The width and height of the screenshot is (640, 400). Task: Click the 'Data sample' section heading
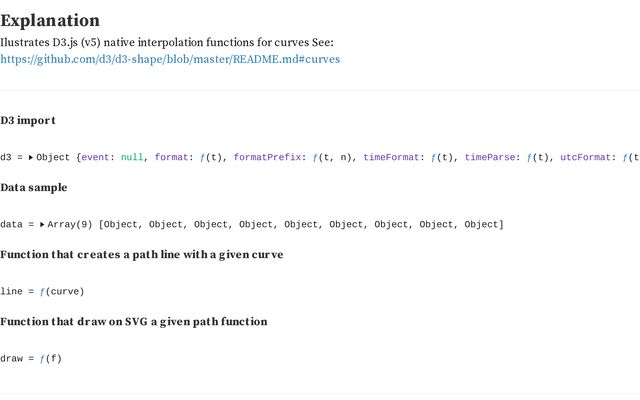click(34, 187)
